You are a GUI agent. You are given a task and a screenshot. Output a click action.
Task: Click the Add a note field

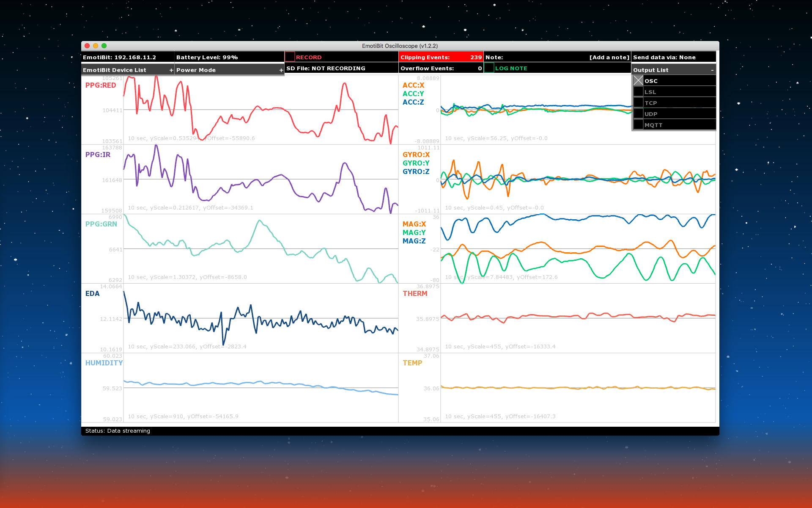coord(609,57)
